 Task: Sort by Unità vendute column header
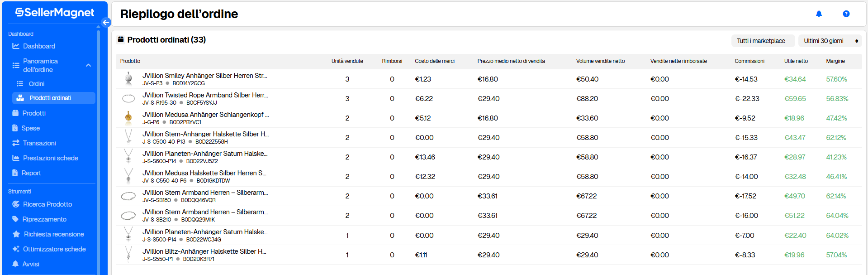click(347, 61)
